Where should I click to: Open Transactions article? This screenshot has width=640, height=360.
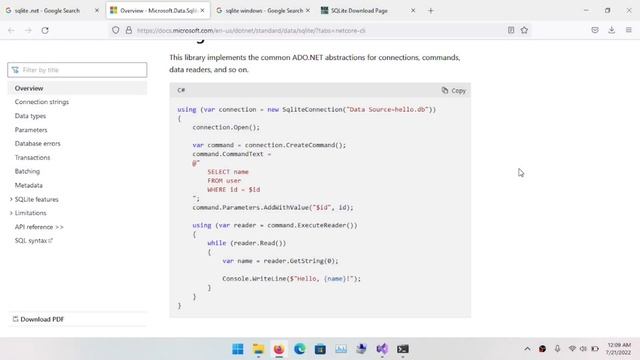(x=32, y=158)
